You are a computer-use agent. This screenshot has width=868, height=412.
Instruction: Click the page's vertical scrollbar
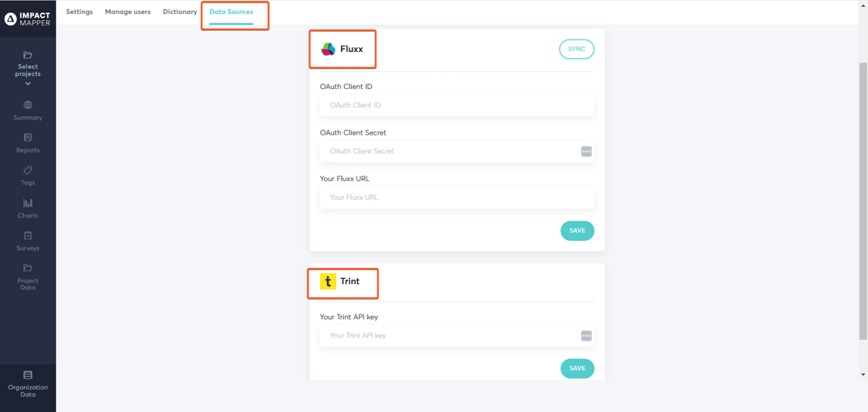pos(863,201)
